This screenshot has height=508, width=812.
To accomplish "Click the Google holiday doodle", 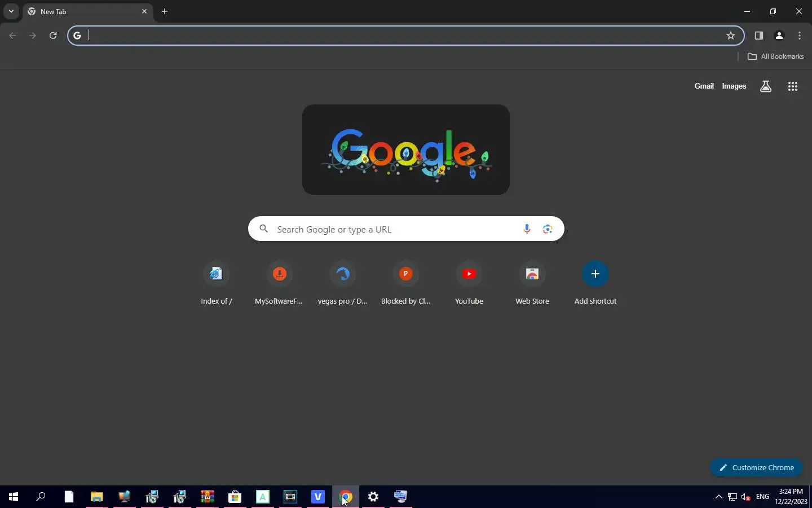I will click(406, 150).
